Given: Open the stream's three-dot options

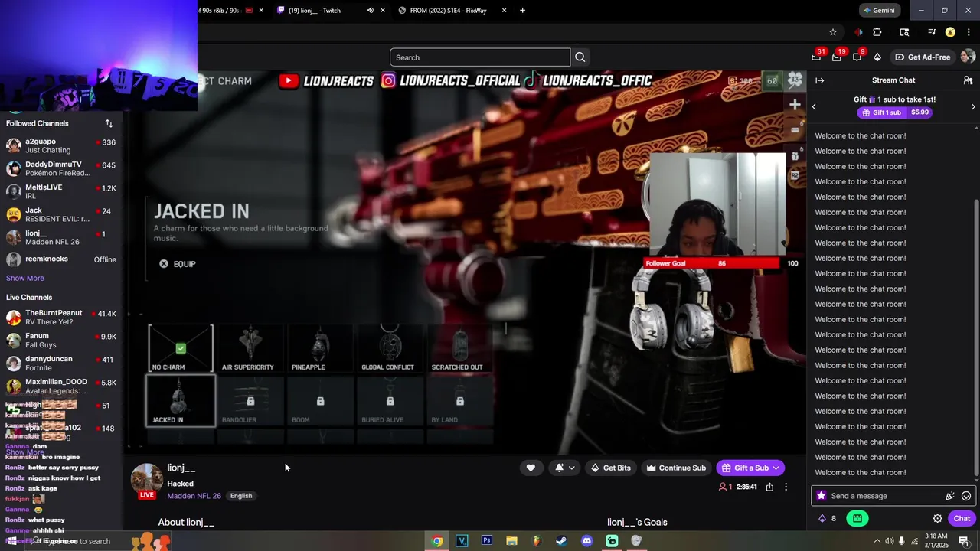Looking at the screenshot, I should tap(786, 487).
